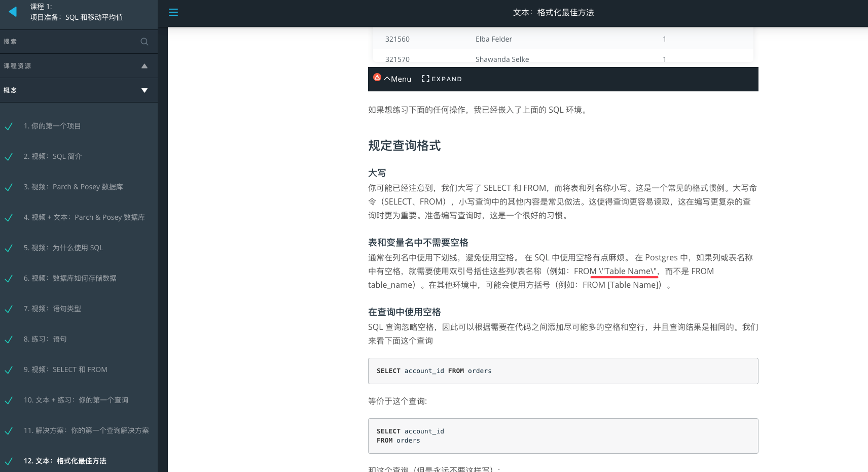The width and height of the screenshot is (868, 472).
Task: Select lesson 12. 文本：格式化最佳方法
Action: pos(65,461)
